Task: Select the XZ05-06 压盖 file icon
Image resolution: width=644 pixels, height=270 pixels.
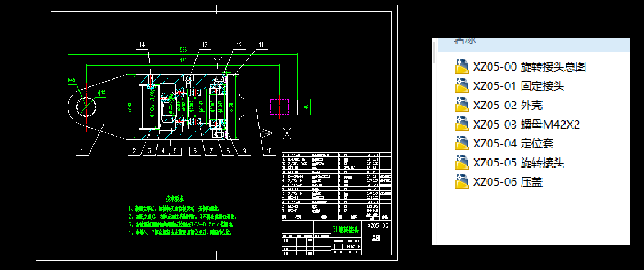Action: pyautogui.click(x=460, y=182)
